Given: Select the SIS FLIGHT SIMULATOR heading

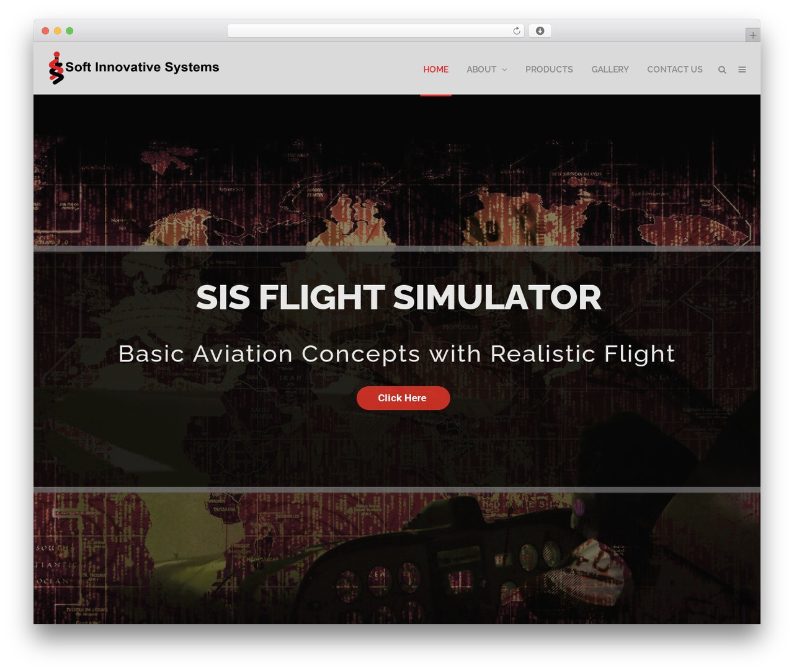Looking at the screenshot, I should [x=399, y=298].
